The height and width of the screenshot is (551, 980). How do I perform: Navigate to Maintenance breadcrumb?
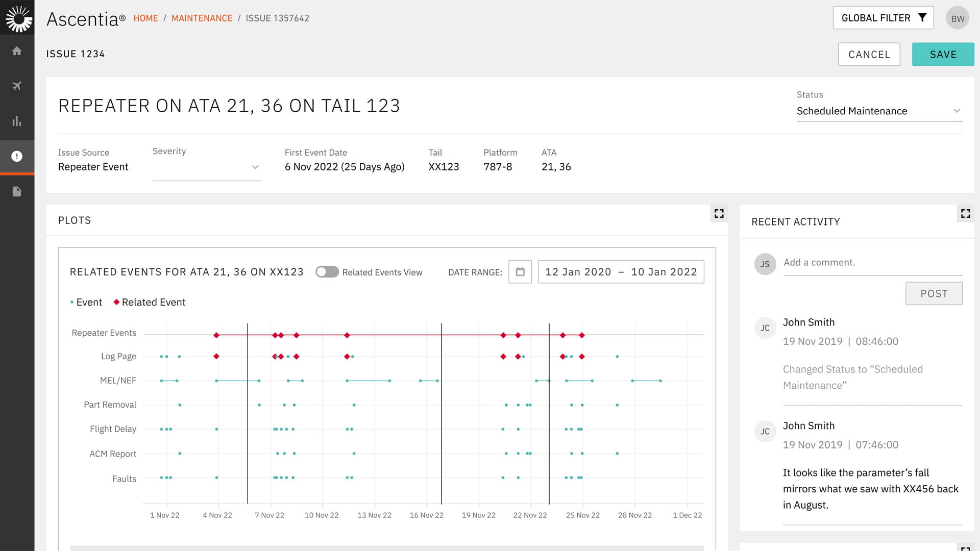(202, 18)
